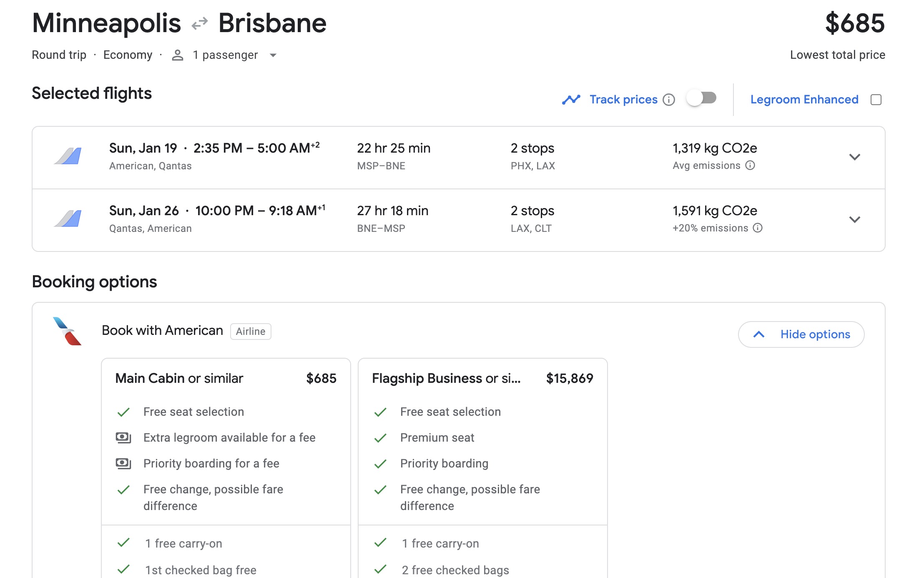The width and height of the screenshot is (924, 578).
Task: Click the swap origin and destination arrows icon
Action: [x=199, y=23]
